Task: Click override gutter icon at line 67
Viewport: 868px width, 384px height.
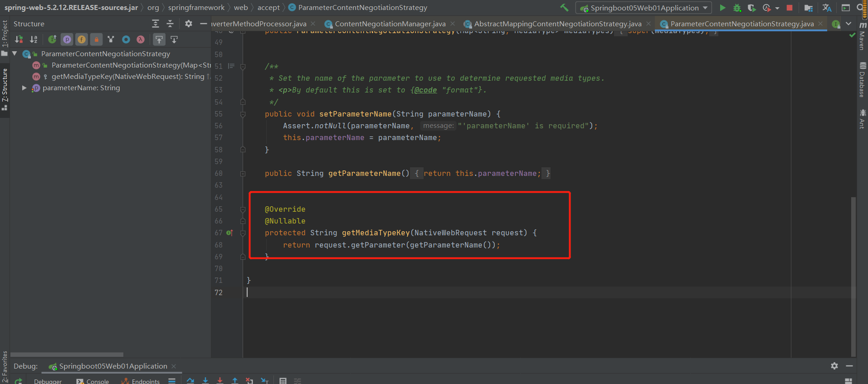Action: coord(229,233)
